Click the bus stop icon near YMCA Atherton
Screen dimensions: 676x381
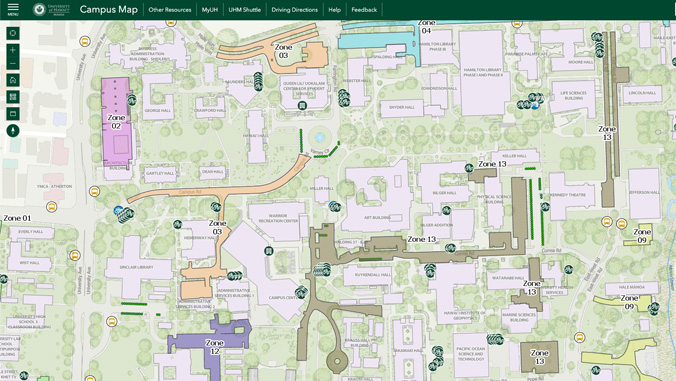52,207
